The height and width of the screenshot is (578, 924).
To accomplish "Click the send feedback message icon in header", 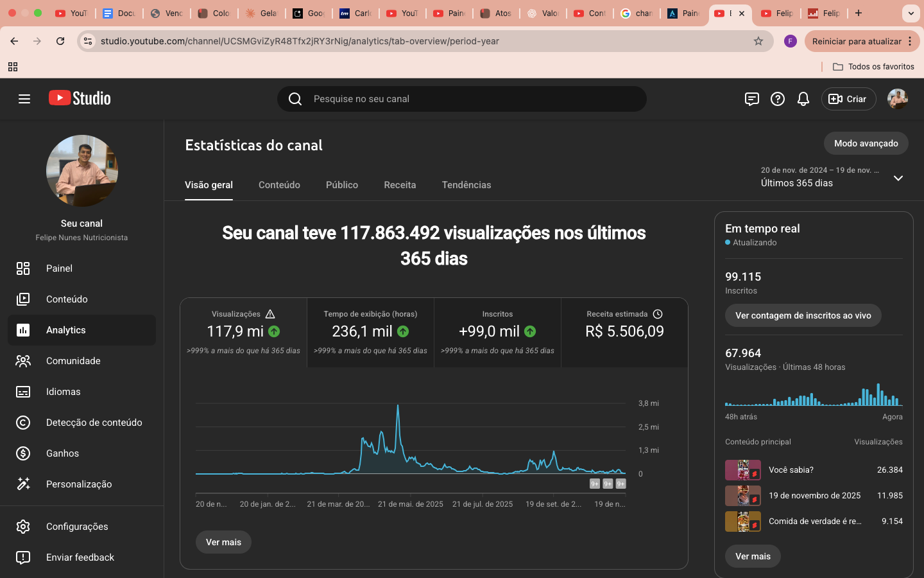I will pos(751,99).
